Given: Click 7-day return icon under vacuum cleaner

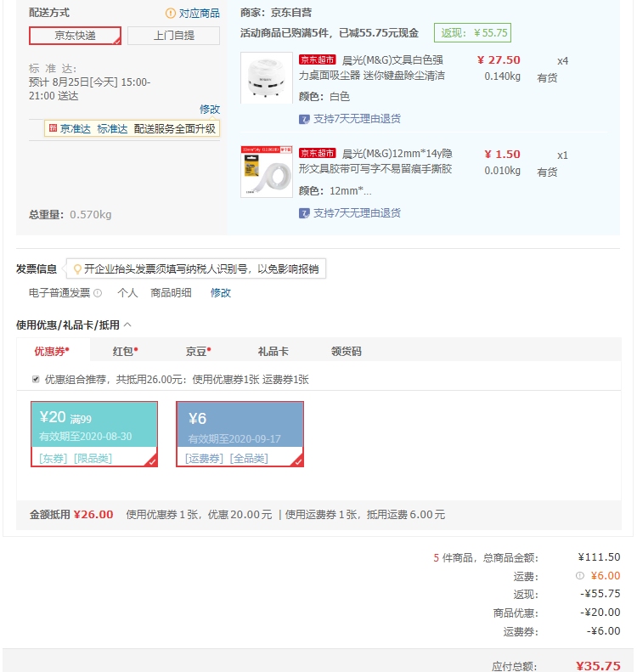Looking at the screenshot, I should coord(304,119).
